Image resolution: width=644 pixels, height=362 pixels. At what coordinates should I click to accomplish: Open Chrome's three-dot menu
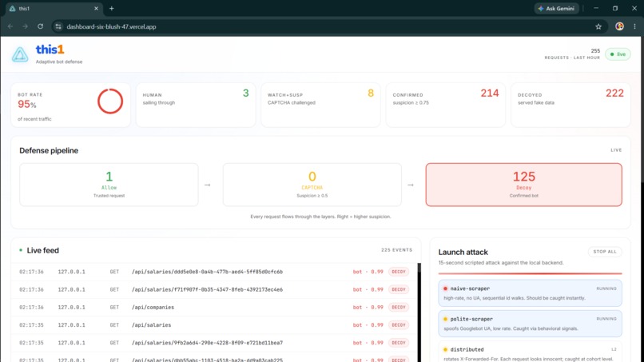[x=634, y=26]
